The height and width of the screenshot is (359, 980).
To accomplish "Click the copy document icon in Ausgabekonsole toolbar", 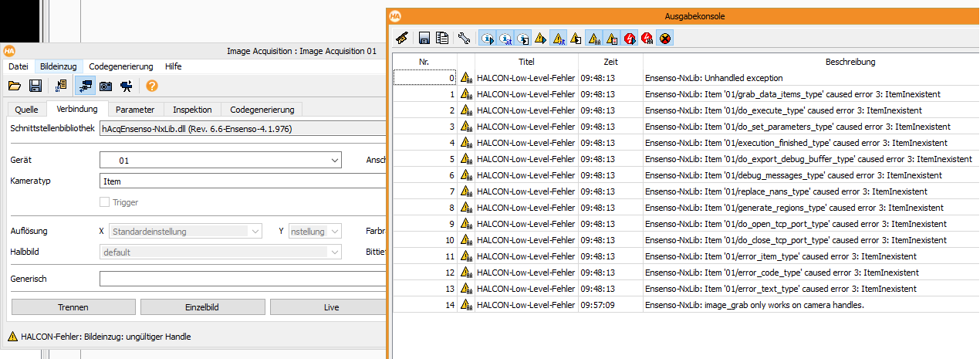I will 441,37.
